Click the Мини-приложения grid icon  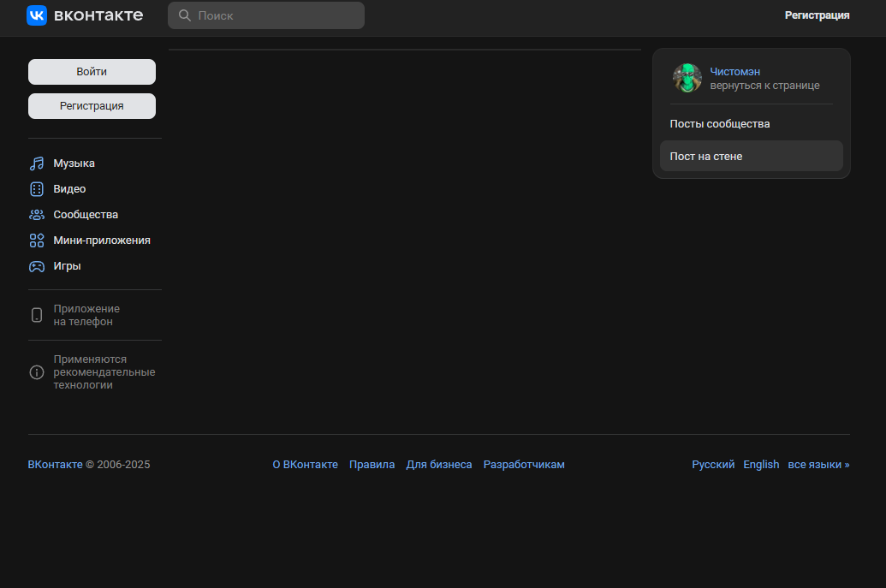pyautogui.click(x=37, y=241)
